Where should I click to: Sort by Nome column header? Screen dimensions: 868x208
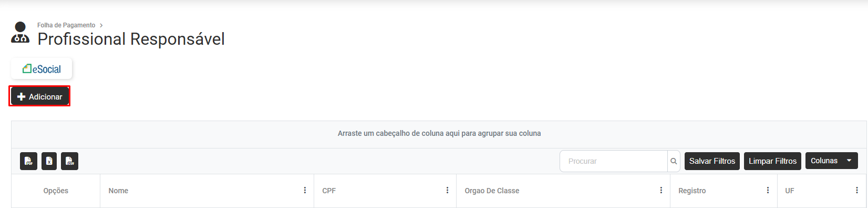click(118, 191)
